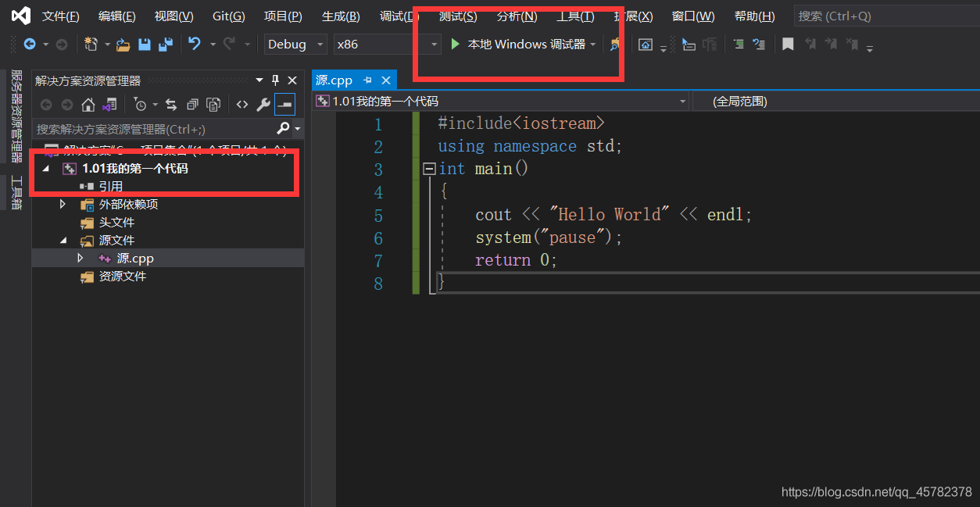
Task: Select the 头文件 folder in the tree
Action: pyautogui.click(x=116, y=223)
